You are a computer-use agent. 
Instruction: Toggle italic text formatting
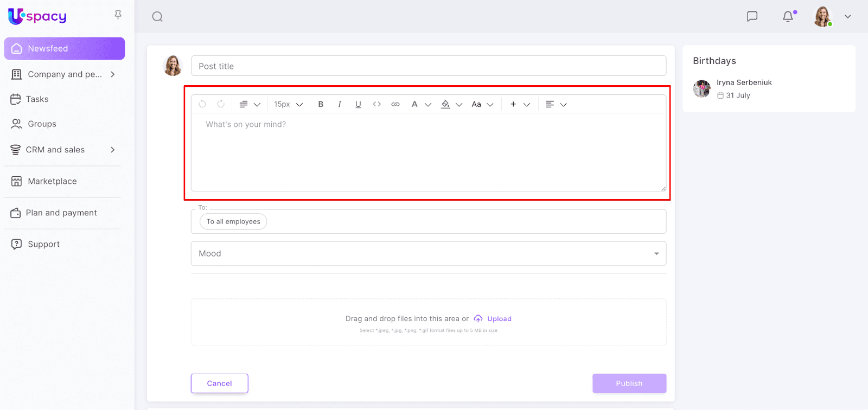click(340, 104)
